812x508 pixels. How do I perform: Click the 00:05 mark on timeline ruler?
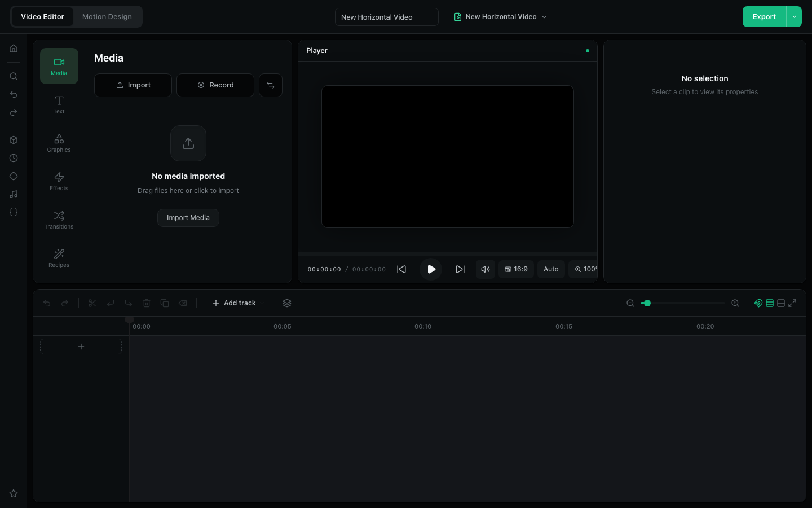283,326
